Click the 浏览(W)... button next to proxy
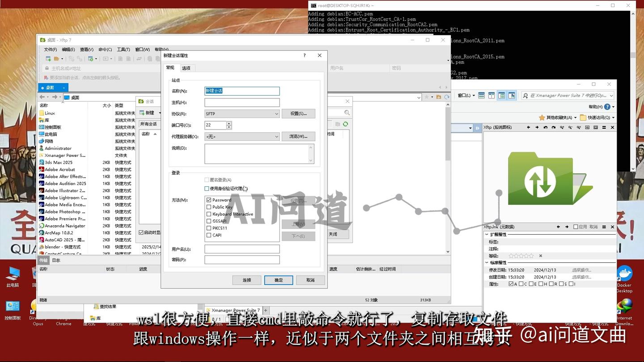This screenshot has width=644, height=362. [298, 136]
